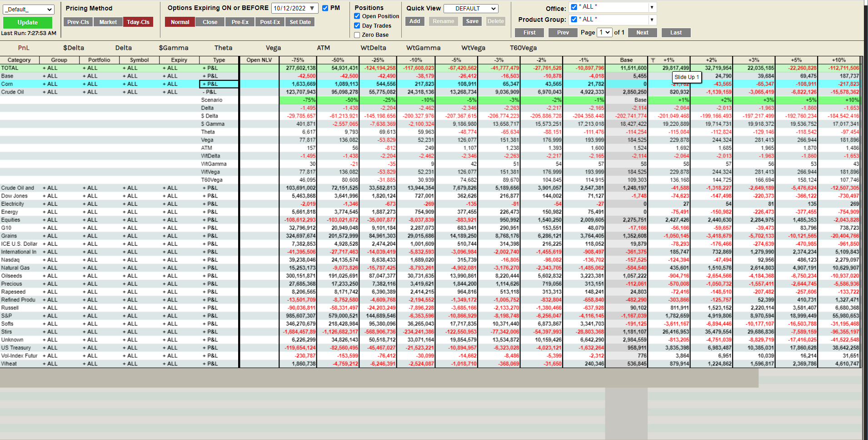This screenshot has height=440, width=868.
Task: Switch to the WtVega tab
Action: [x=474, y=48]
